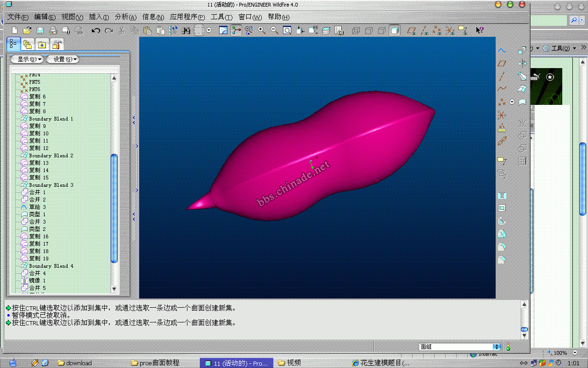This screenshot has height=368, width=588.
Task: Click the sketch tool in right toolbar
Action: [502, 51]
